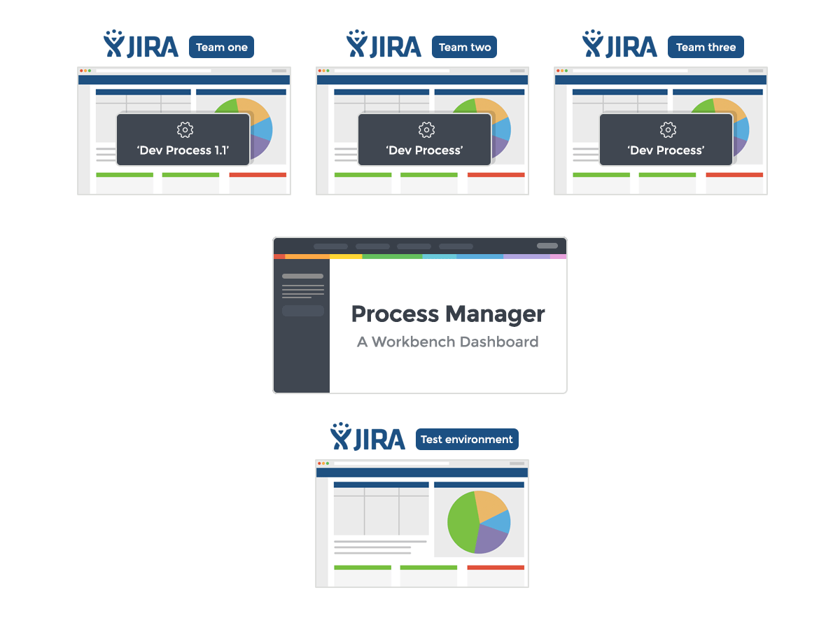Click the 'Process Manager' dashboard title

[448, 314]
